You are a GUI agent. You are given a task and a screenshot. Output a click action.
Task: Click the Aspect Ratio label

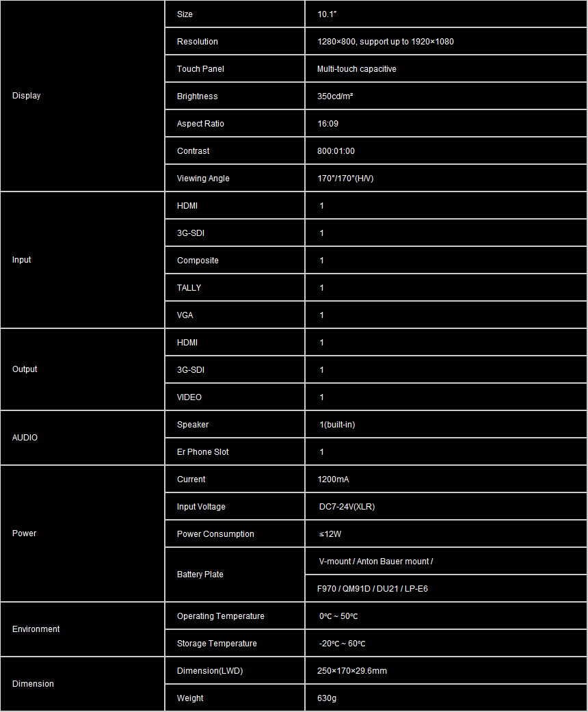200,124
